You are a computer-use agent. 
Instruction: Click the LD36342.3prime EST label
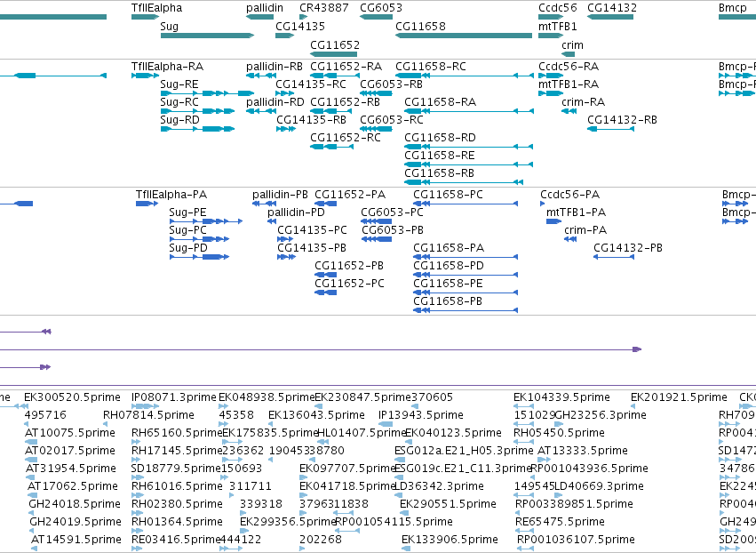(x=439, y=486)
